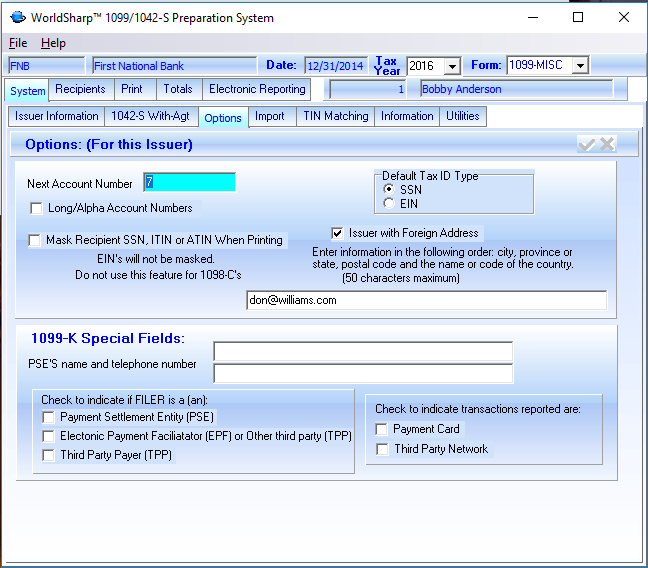Switch to the Utilities tab
The height and width of the screenshot is (568, 648).
(x=463, y=117)
